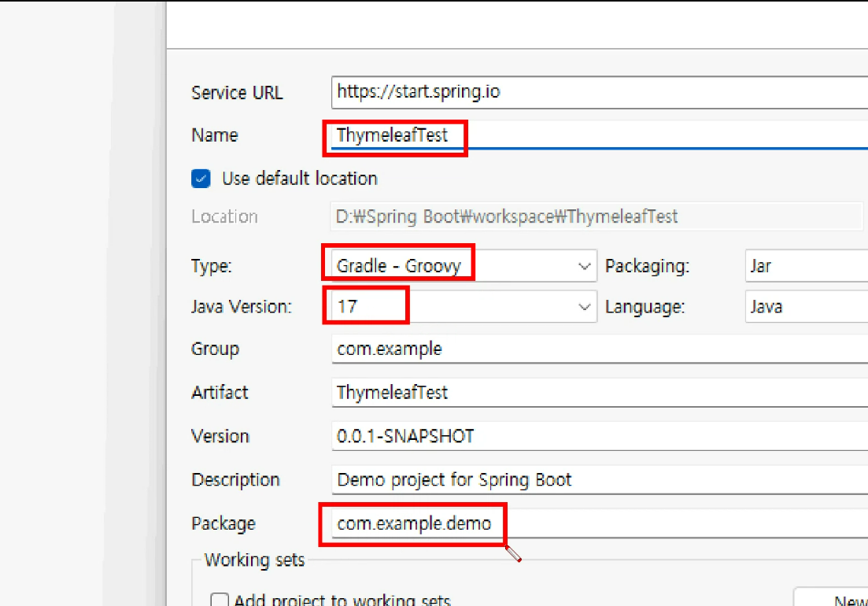Click the Description field Demo project for Spring Boot
Viewport: 868px width, 606px height.
pyautogui.click(x=600, y=480)
